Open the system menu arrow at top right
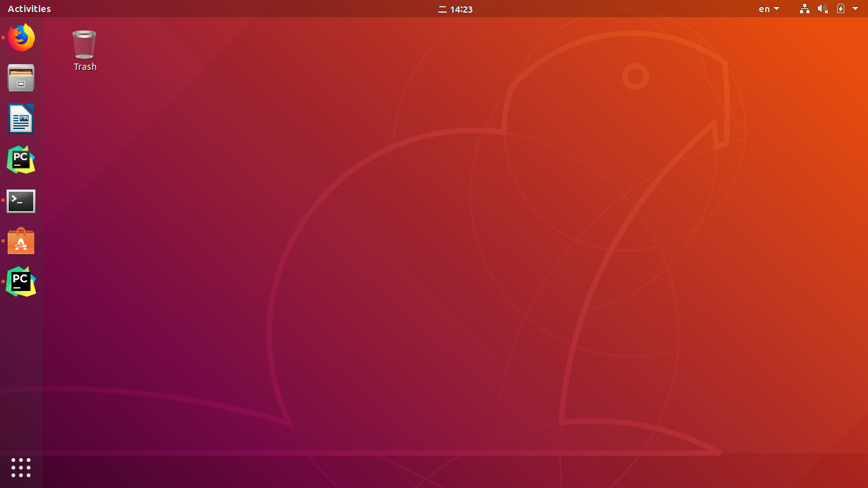 tap(855, 9)
